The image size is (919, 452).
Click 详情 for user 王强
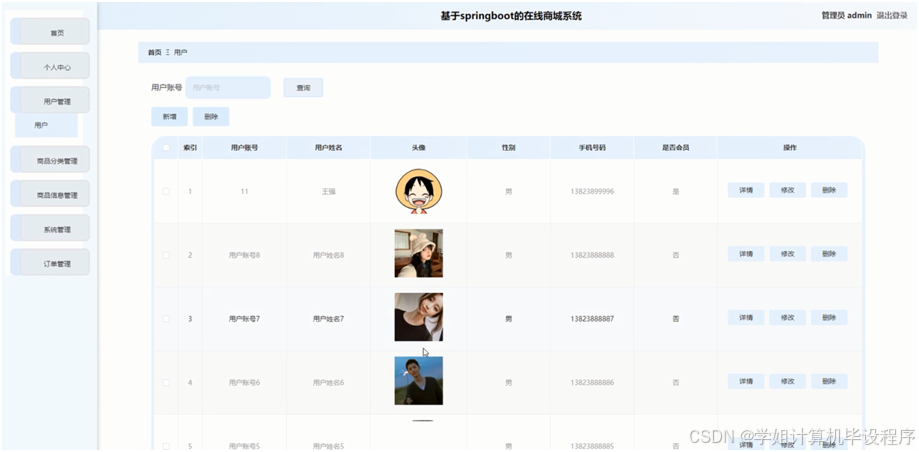click(x=746, y=190)
